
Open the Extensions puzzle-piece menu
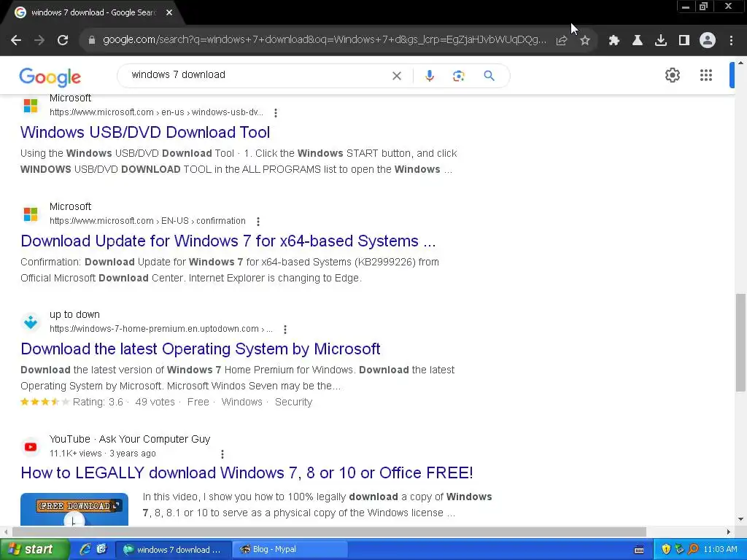pyautogui.click(x=614, y=41)
